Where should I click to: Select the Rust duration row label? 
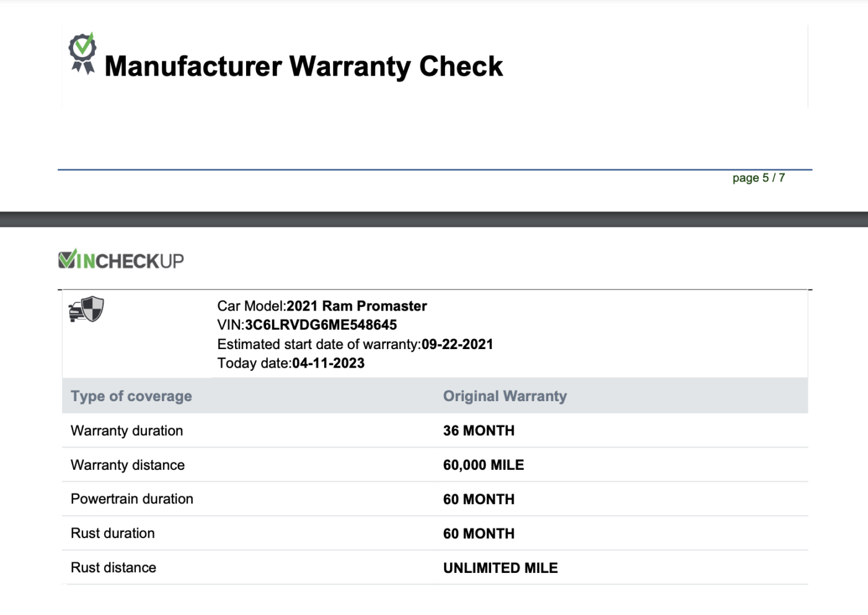tap(113, 533)
